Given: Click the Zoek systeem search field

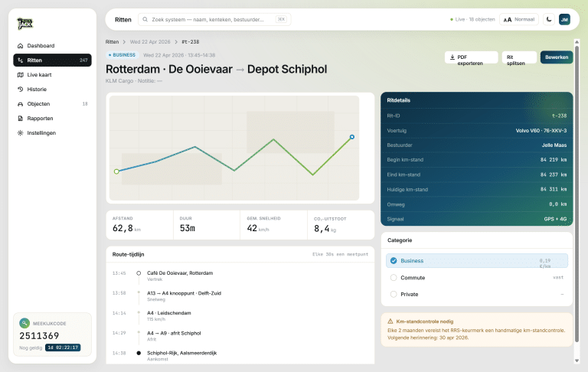Looking at the screenshot, I should 214,19.
